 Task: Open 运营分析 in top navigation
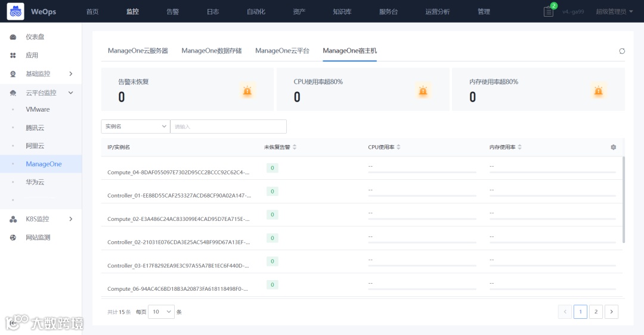[438, 11]
